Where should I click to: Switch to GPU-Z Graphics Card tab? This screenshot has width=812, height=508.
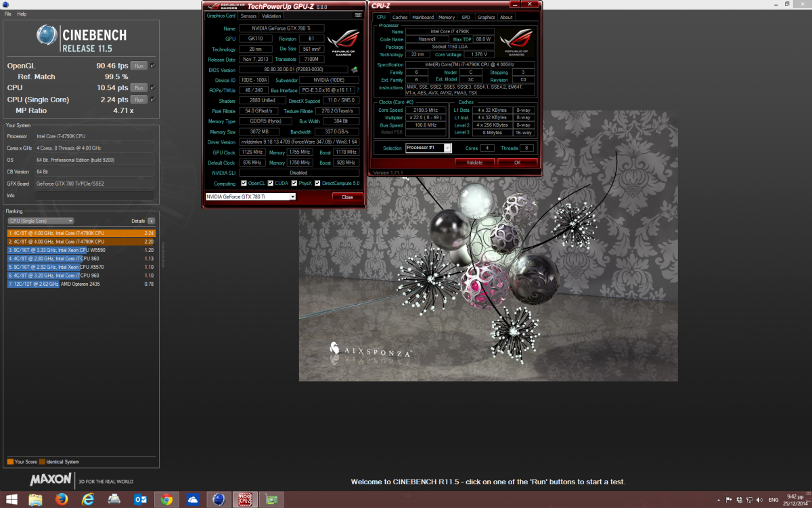coord(221,16)
